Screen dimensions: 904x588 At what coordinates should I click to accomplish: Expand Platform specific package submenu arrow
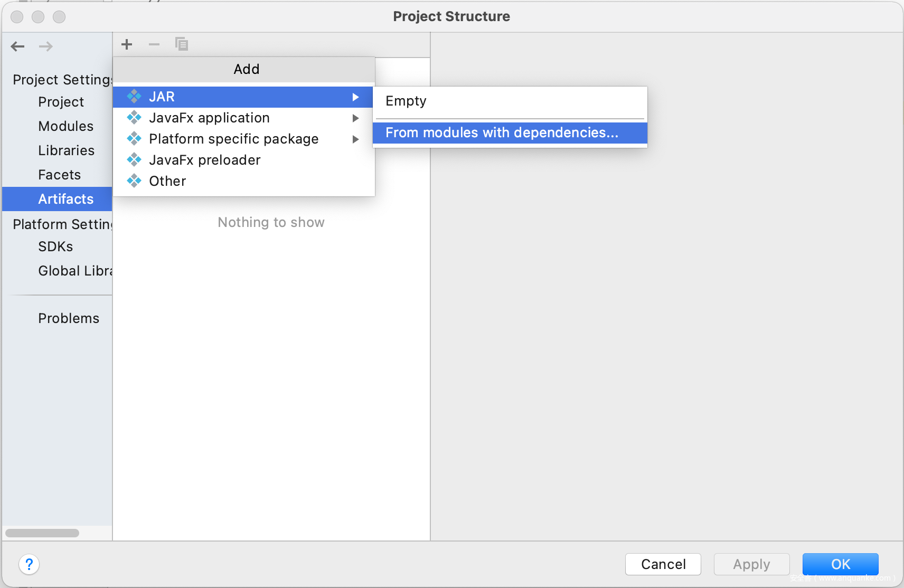point(355,139)
